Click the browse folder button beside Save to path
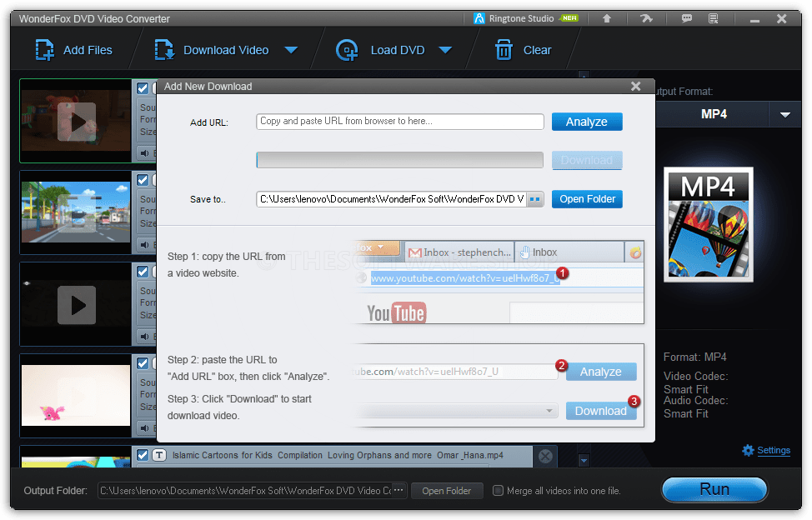Viewport: 812px width, 520px height. (x=535, y=199)
